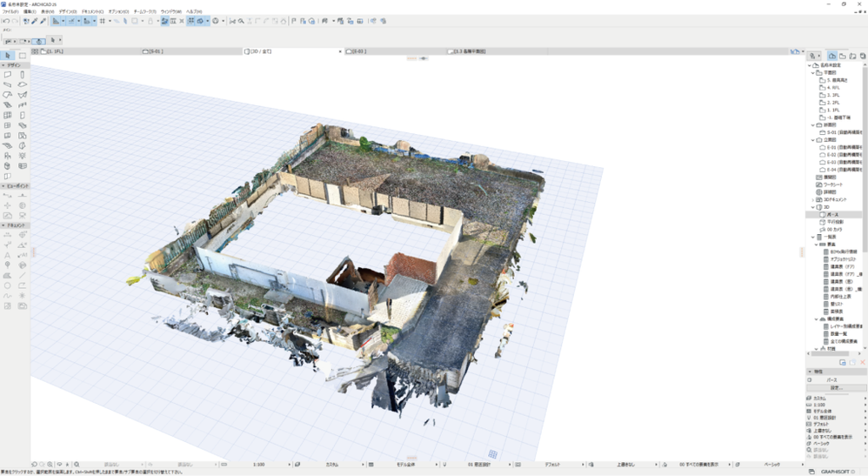
Task: Select the Marquee tool in the toolbox
Action: click(x=23, y=56)
